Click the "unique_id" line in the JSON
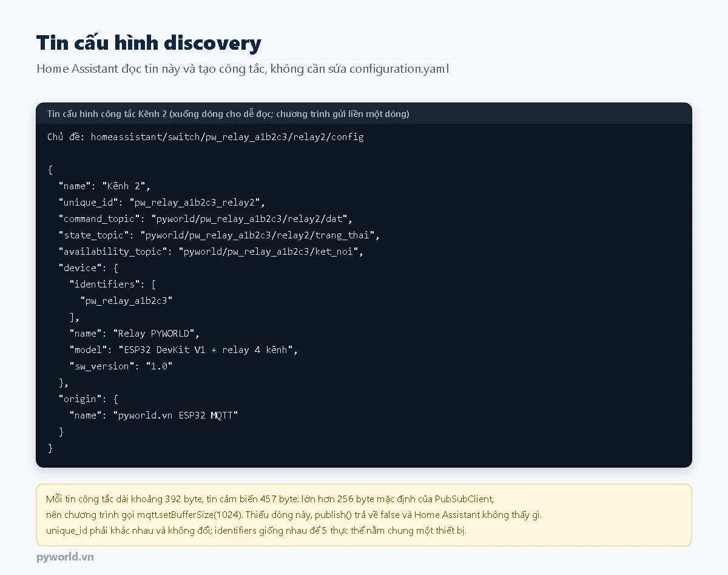 pos(161,203)
